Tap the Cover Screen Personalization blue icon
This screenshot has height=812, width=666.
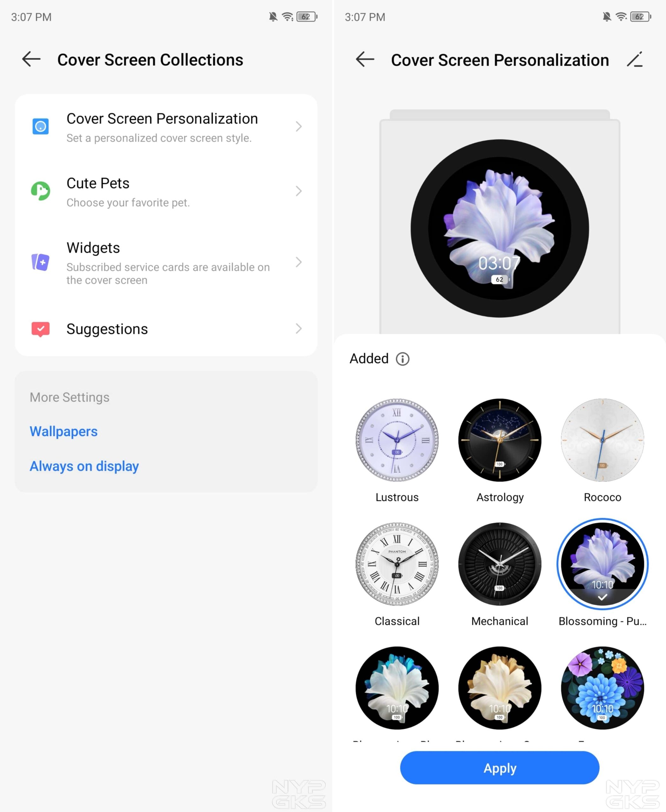[40, 126]
